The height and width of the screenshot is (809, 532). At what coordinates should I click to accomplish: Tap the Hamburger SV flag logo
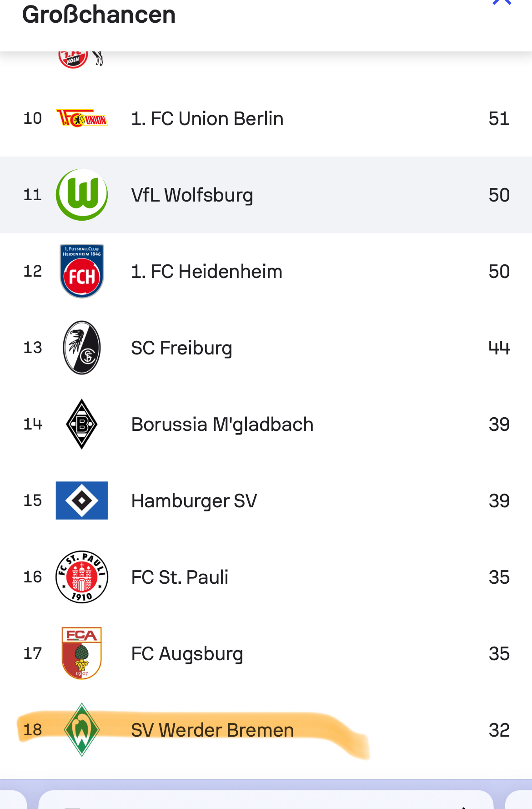pyautogui.click(x=82, y=501)
